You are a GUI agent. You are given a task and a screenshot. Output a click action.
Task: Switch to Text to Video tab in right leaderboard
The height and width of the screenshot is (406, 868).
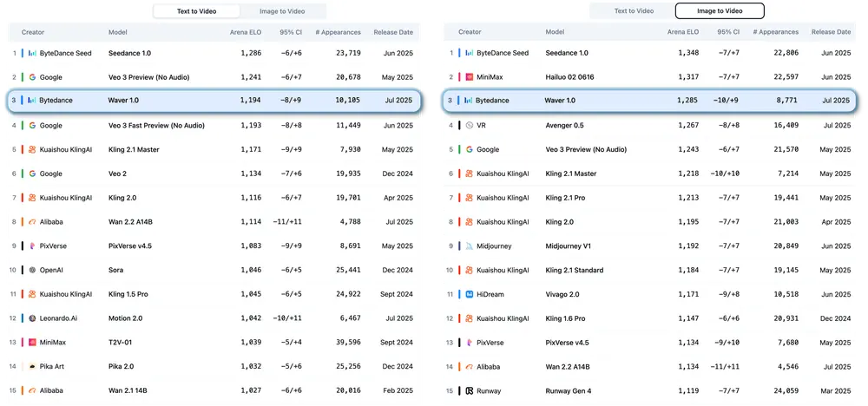coord(634,11)
